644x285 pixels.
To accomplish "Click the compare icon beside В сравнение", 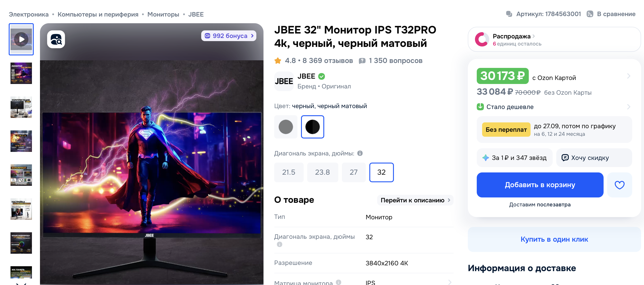I will point(590,14).
